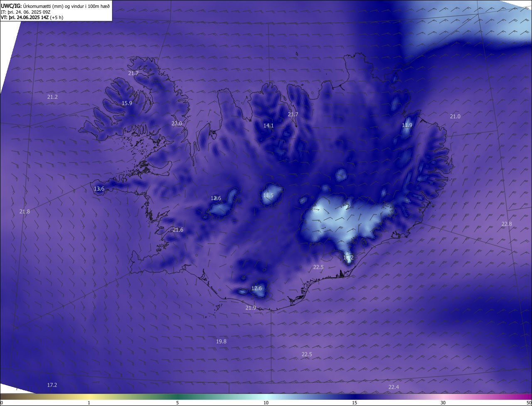This screenshot has width=532, height=406.
Task: Select the 21.2 value label on the map
Action: click(x=52, y=97)
